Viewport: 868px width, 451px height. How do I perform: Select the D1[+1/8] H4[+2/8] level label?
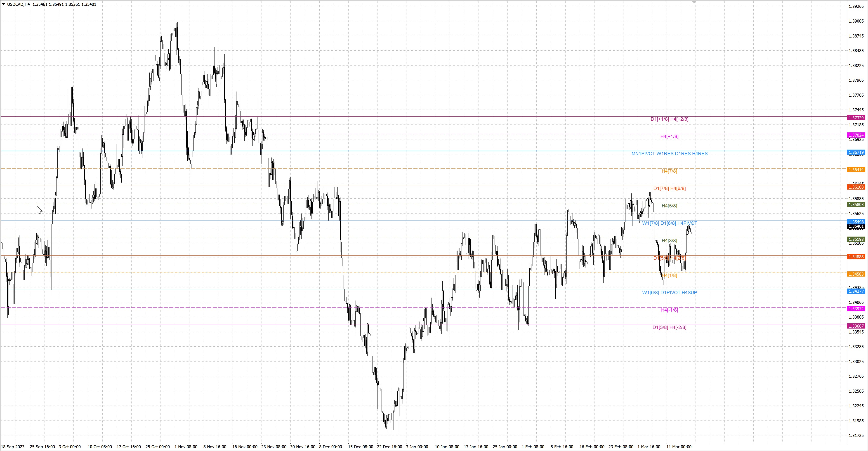[x=669, y=119]
